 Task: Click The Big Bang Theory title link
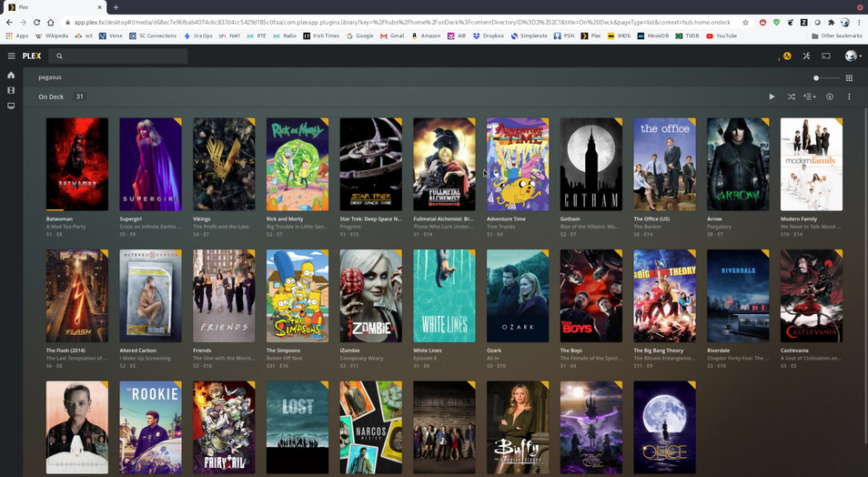click(x=658, y=350)
